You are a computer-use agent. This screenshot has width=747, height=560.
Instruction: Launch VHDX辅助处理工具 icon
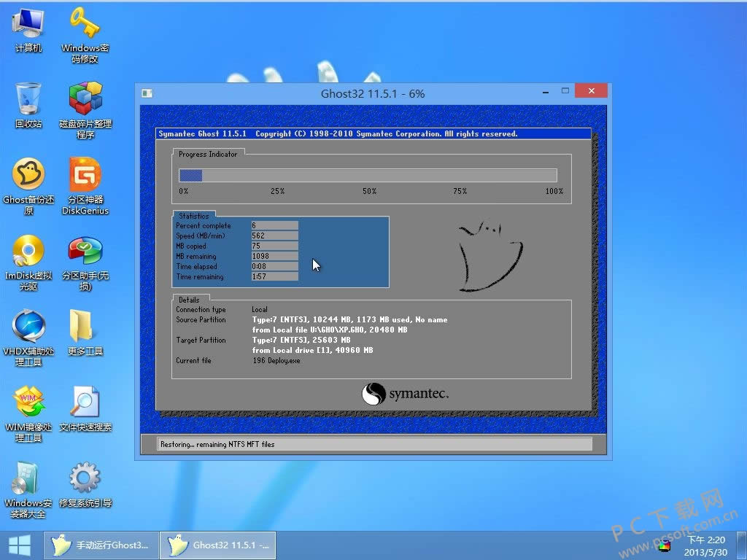28,327
